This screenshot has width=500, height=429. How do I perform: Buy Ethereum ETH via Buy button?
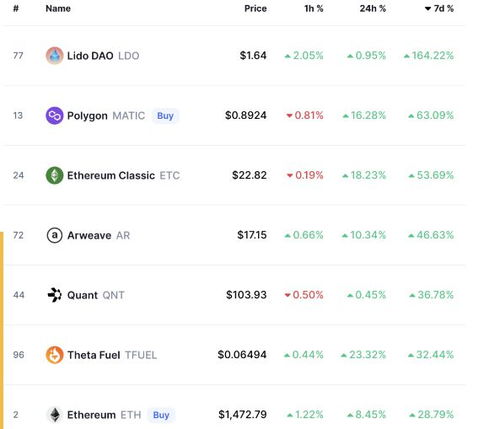(x=161, y=415)
